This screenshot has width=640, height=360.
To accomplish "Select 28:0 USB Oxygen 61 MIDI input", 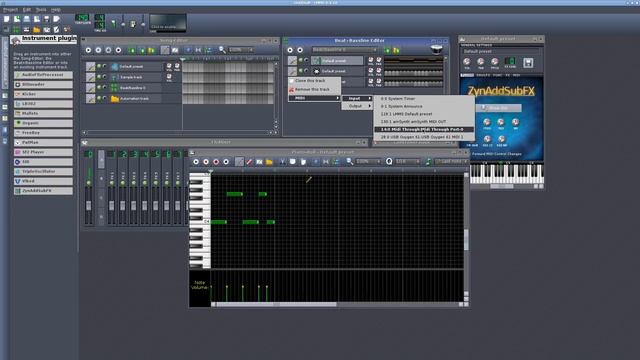I will tap(424, 137).
